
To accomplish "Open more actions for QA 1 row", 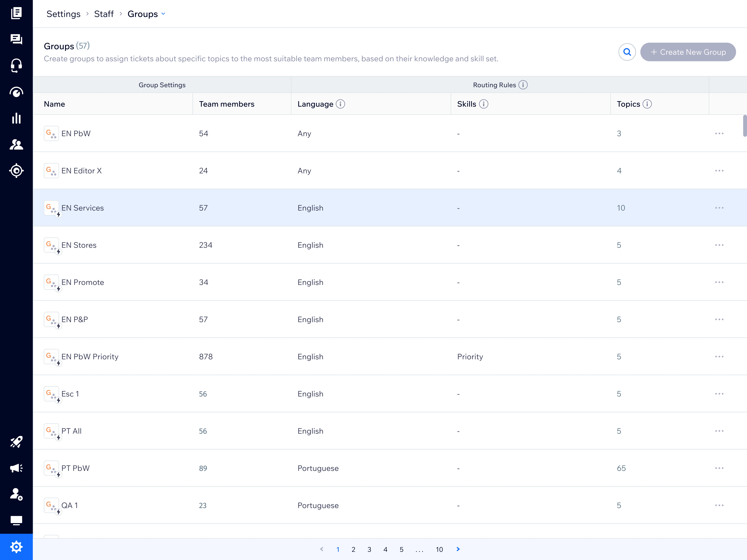I will coord(719,505).
